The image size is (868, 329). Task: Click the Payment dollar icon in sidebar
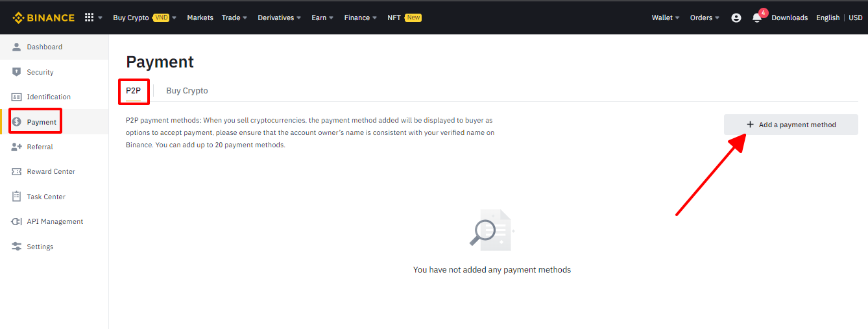click(x=17, y=122)
